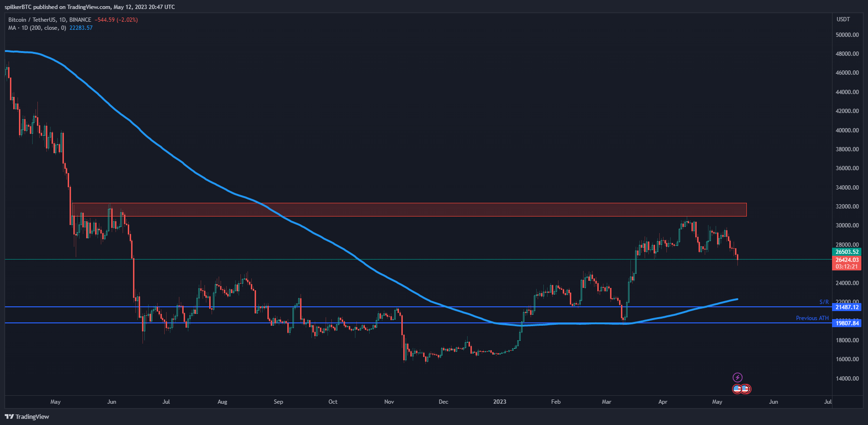Click the purple lightning bolt event icon
This screenshot has height=425, width=868.
pyautogui.click(x=737, y=377)
